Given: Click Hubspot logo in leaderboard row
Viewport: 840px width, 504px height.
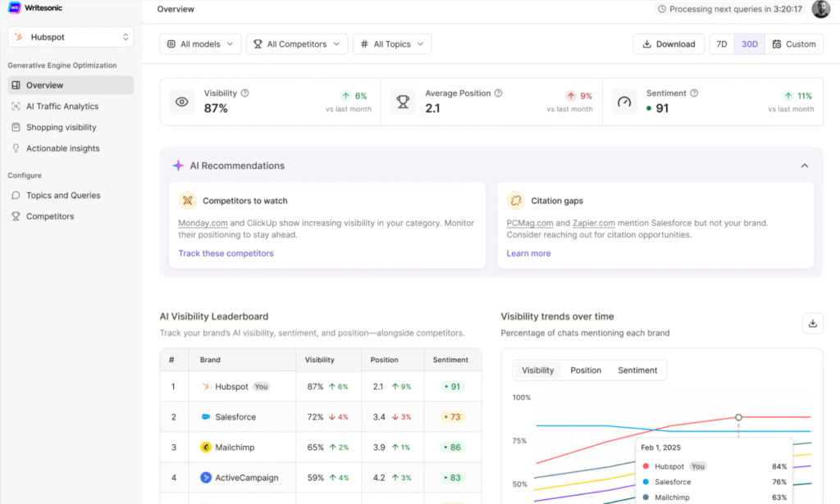Looking at the screenshot, I should [x=206, y=386].
